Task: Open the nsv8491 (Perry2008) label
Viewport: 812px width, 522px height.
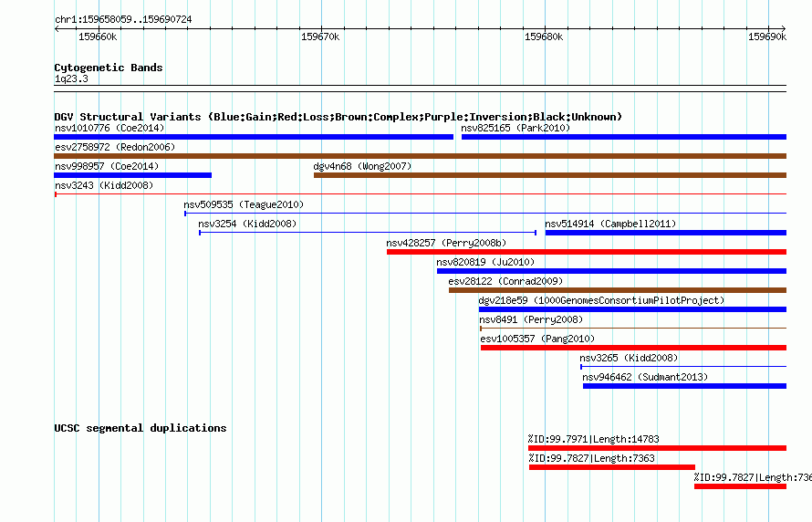Action: pyautogui.click(x=531, y=319)
